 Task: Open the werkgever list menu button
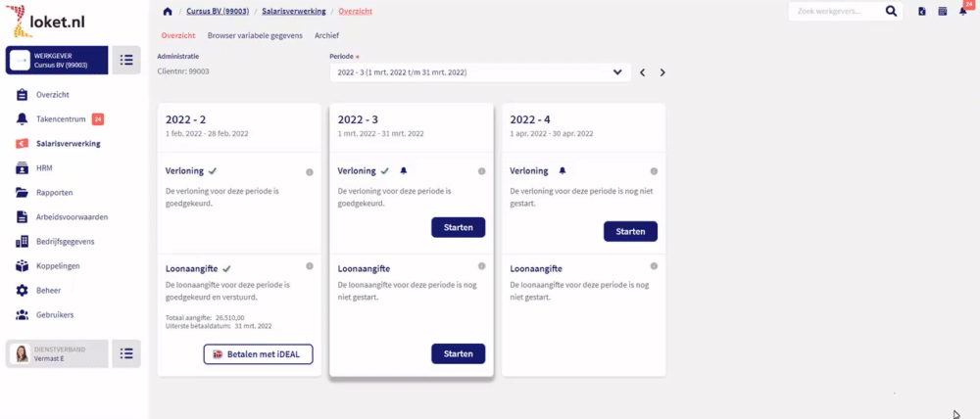click(x=126, y=60)
